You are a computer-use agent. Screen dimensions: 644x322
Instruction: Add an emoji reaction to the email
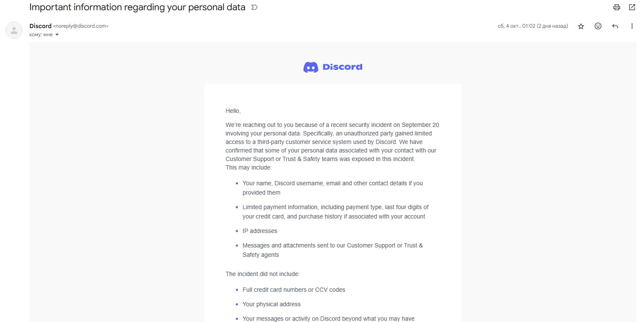(598, 26)
